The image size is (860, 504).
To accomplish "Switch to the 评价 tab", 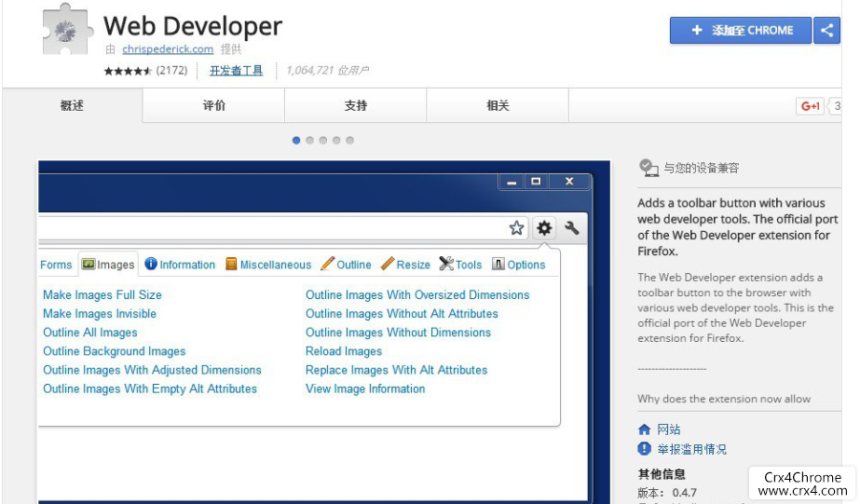I will (214, 105).
